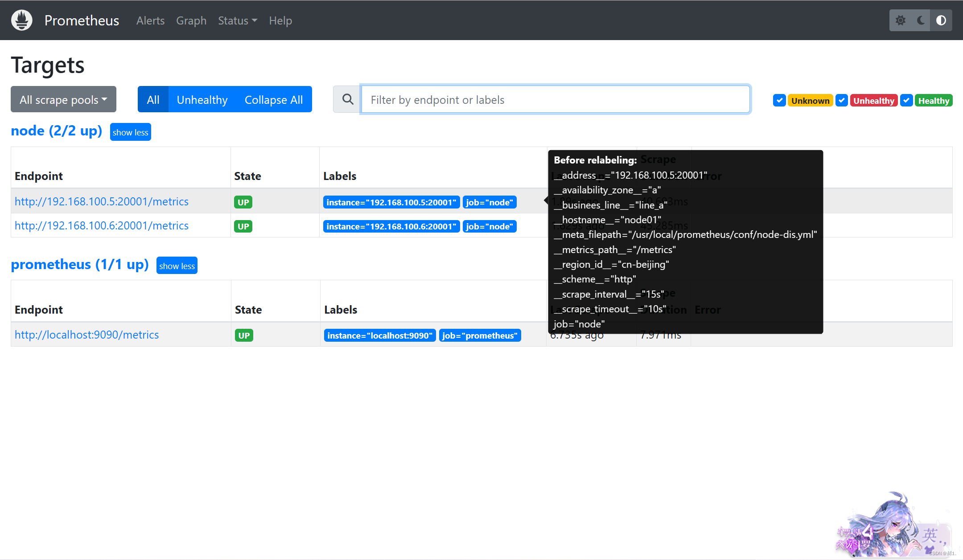Open the All scrape pools dropdown
The image size is (963, 560).
63,99
